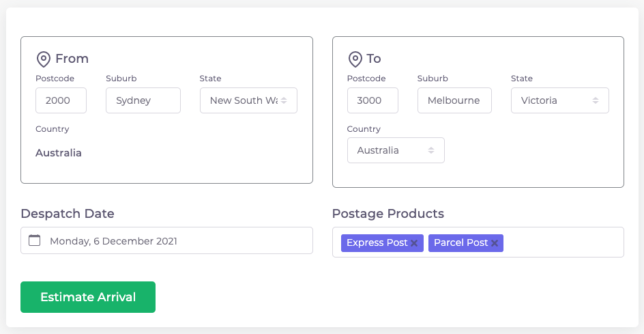Open the To Country Australia dropdown
644x334 pixels.
[396, 150]
